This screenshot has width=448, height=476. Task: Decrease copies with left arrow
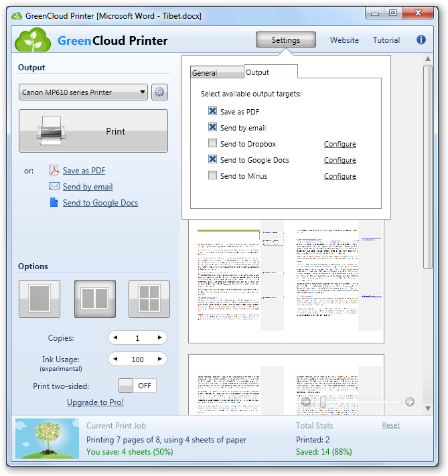coord(115,337)
